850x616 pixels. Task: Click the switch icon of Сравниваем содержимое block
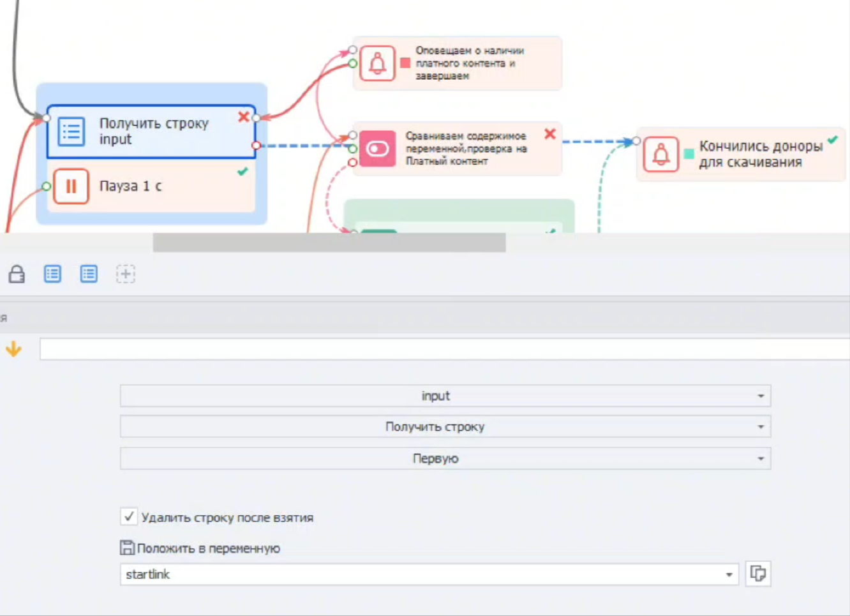coord(378,149)
